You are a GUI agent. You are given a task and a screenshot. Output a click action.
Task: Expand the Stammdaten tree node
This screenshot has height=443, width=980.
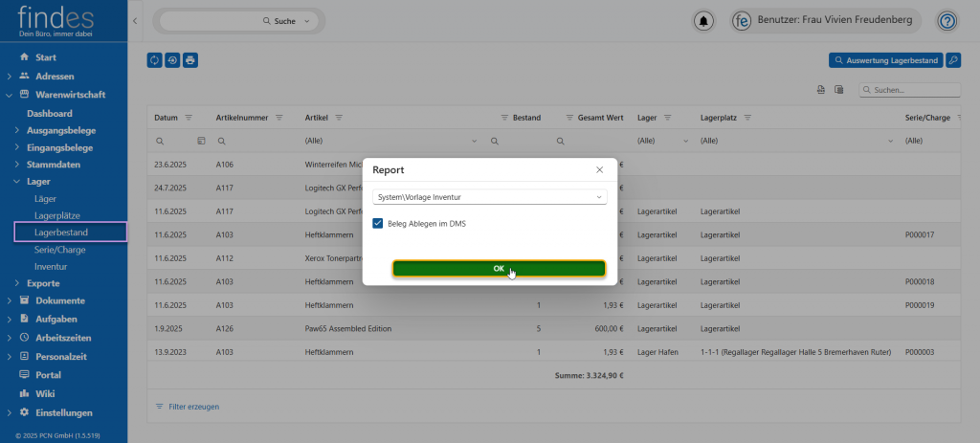16,165
